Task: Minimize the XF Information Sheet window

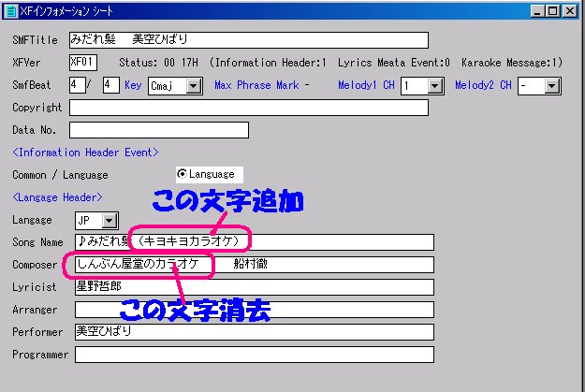Action: pos(537,11)
